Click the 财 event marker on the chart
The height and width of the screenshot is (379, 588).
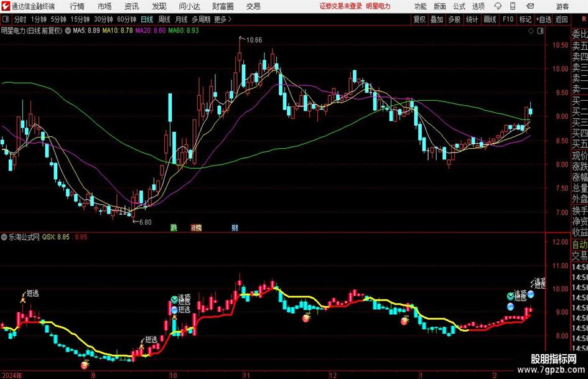(x=235, y=227)
